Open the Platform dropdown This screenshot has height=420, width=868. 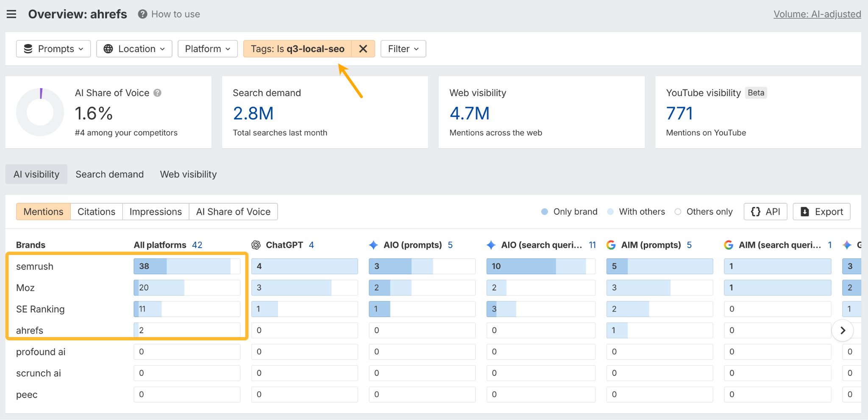(x=208, y=49)
